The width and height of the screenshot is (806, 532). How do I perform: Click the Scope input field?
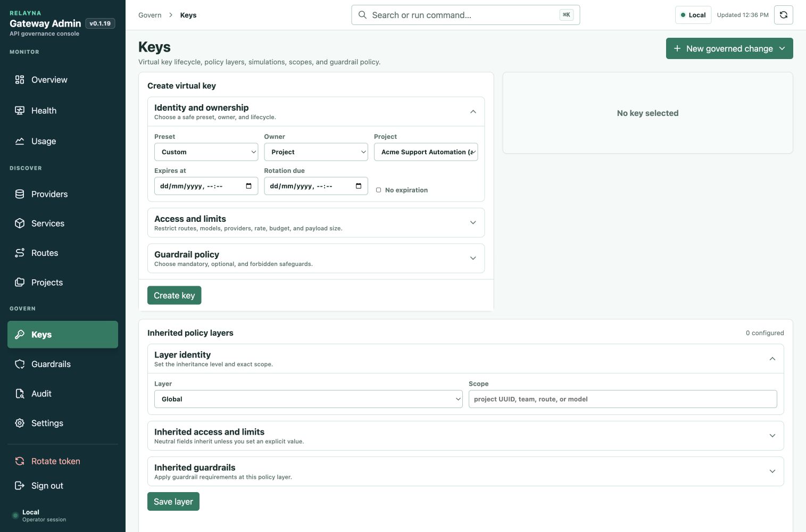(623, 399)
